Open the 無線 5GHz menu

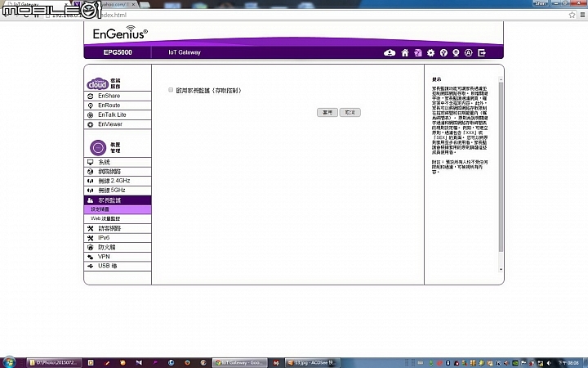tap(118, 191)
